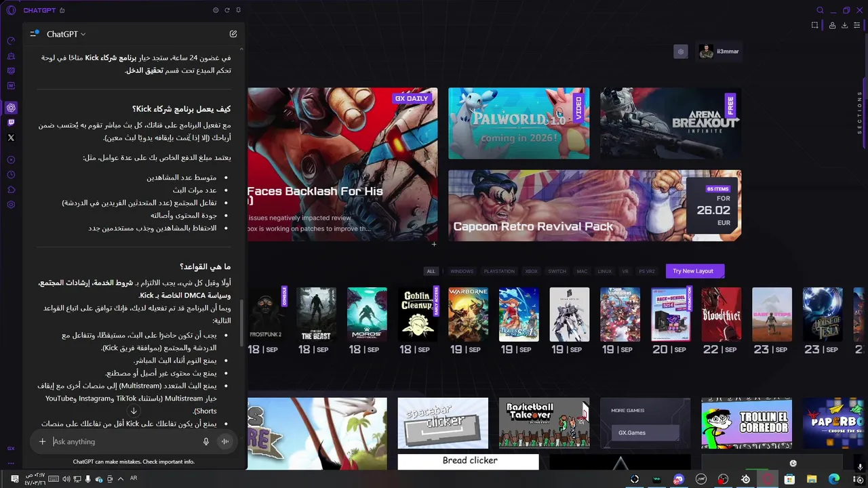
Task: Reload the ChatGPT sidebar panel
Action: pos(227,10)
